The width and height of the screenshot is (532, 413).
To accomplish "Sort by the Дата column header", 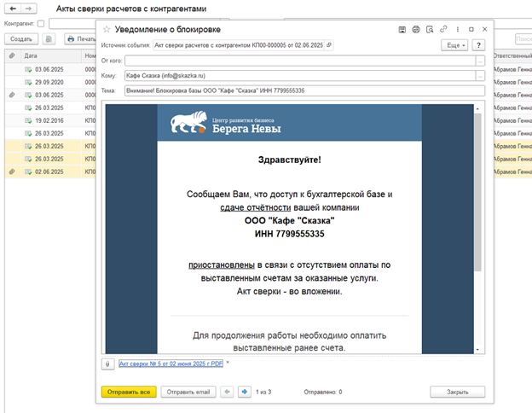I will [51, 55].
